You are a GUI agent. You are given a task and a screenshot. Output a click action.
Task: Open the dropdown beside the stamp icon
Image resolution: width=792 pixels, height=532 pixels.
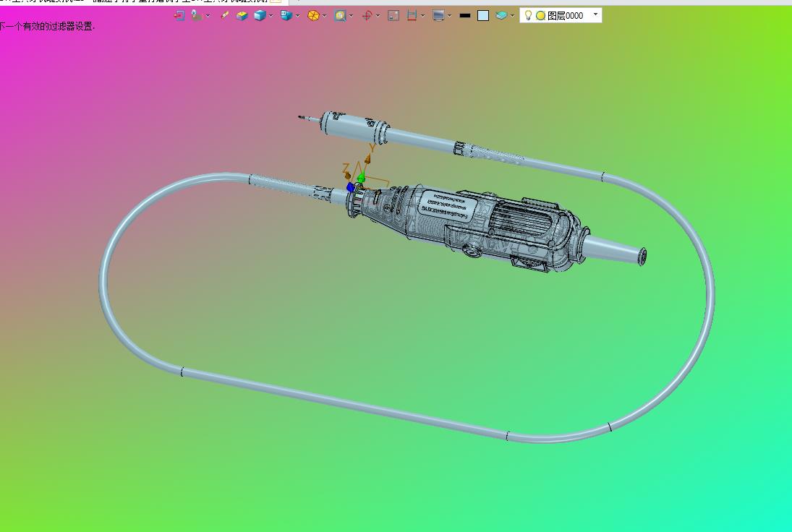click(x=208, y=16)
